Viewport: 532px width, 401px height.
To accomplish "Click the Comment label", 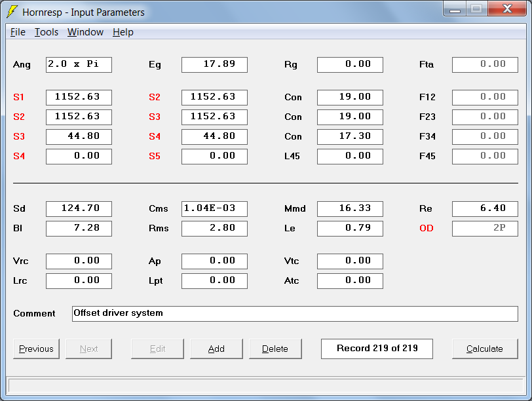I will (x=34, y=313).
